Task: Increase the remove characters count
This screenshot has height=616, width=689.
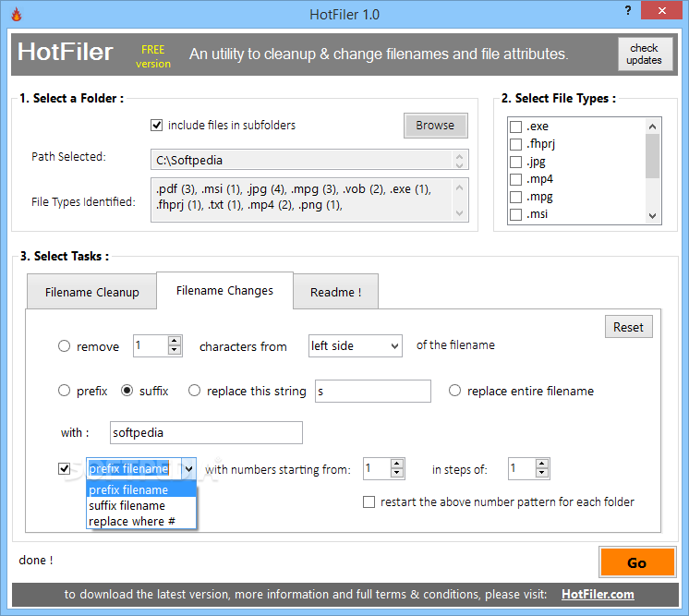Action: pos(175,341)
